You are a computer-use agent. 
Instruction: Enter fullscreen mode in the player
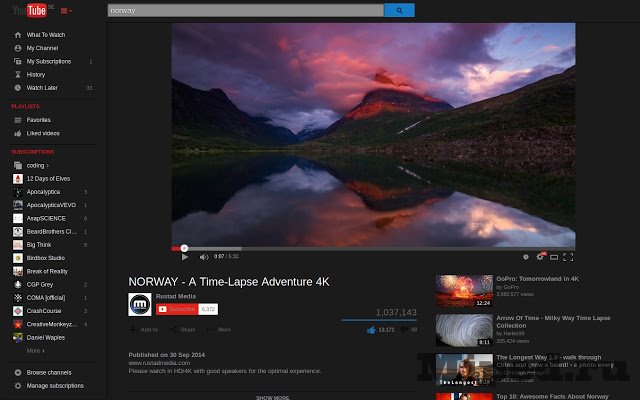pyautogui.click(x=568, y=257)
